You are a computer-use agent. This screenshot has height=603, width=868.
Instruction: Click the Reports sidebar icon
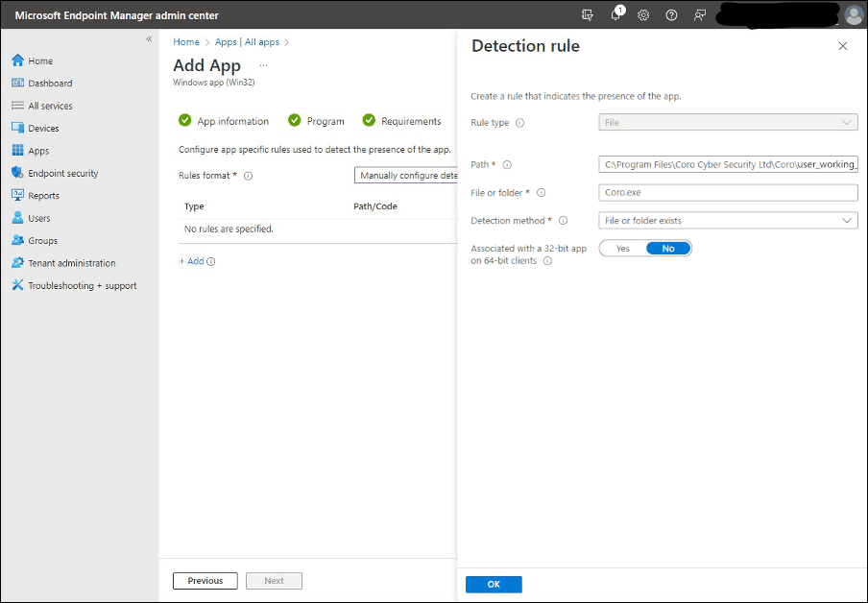(x=17, y=195)
